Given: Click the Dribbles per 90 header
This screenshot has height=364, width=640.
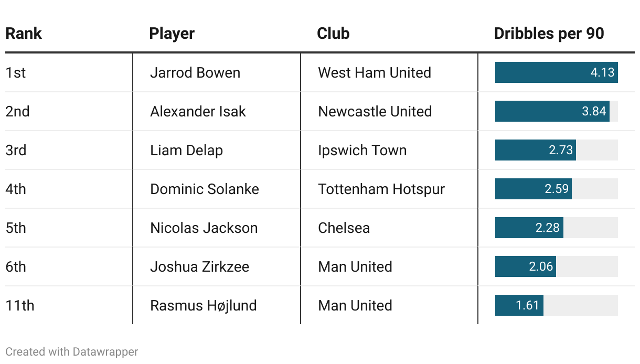Looking at the screenshot, I should pyautogui.click(x=549, y=34).
